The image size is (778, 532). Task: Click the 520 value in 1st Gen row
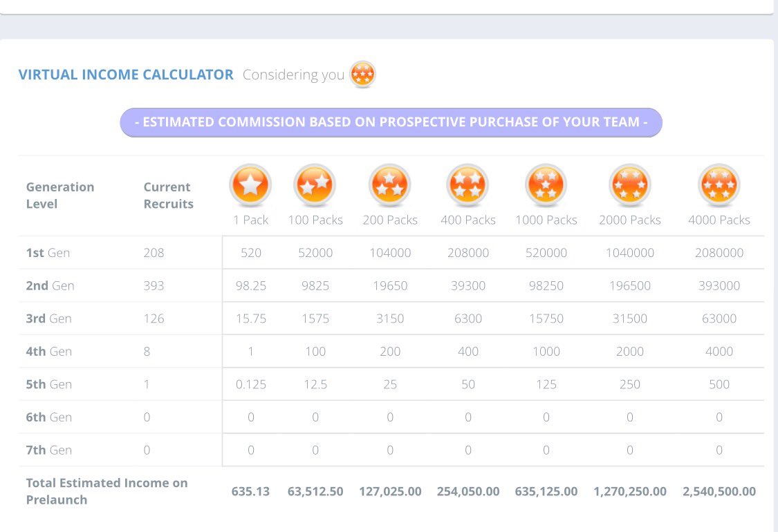251,253
